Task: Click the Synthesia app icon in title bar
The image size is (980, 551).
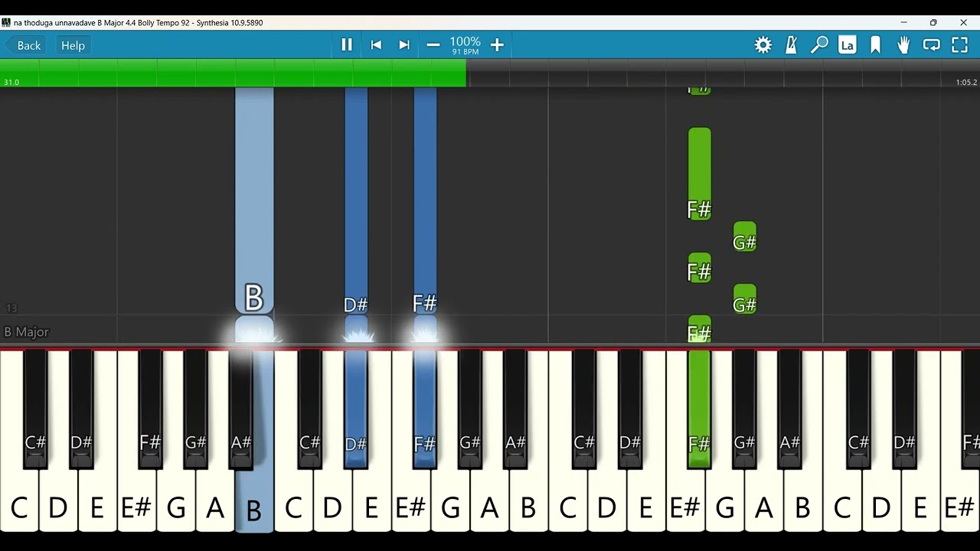Action: click(x=6, y=22)
